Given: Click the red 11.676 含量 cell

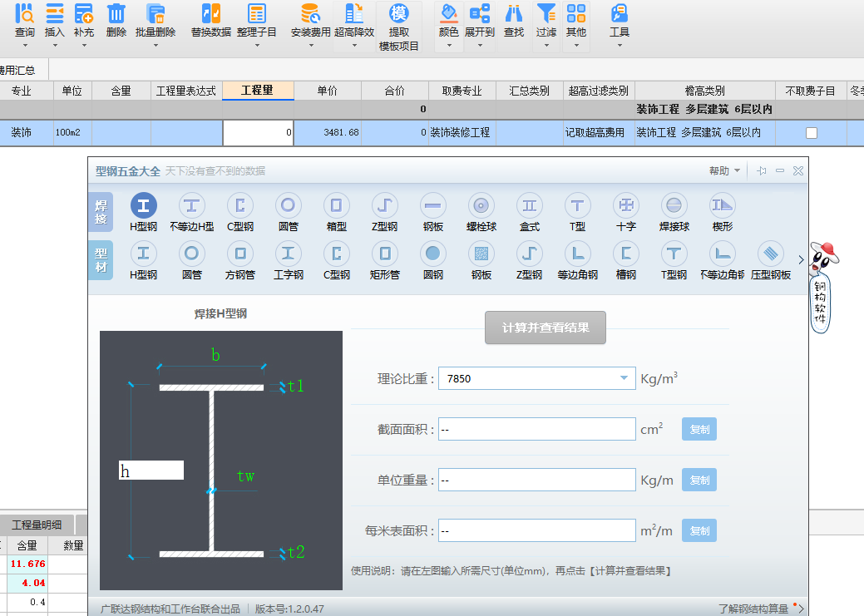Looking at the screenshot, I should coord(27,564).
